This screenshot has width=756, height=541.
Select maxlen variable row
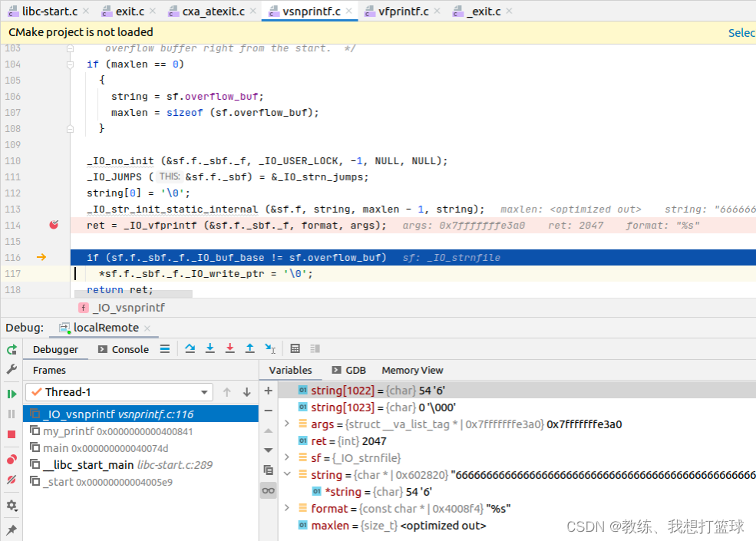[x=517, y=525]
